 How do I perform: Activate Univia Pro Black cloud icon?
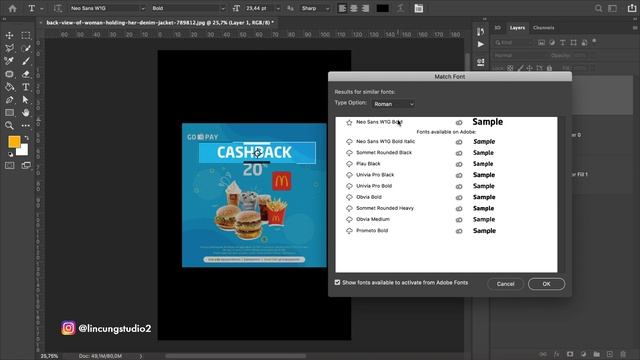pyautogui.click(x=349, y=175)
